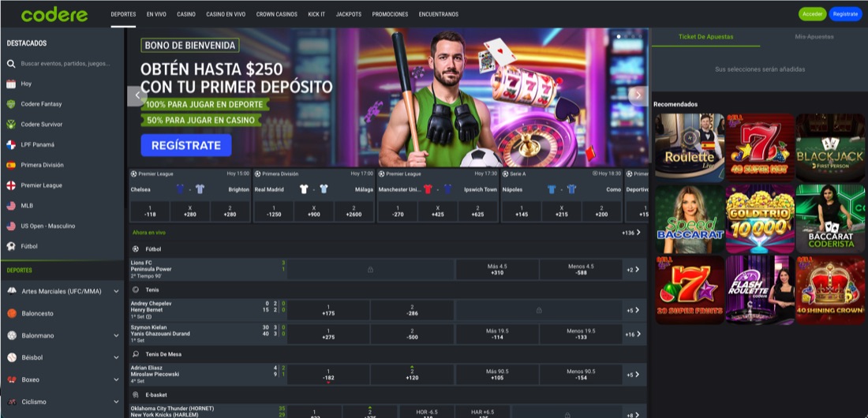Open PROMOCIONES menu item
This screenshot has width=868, height=418.
click(390, 14)
